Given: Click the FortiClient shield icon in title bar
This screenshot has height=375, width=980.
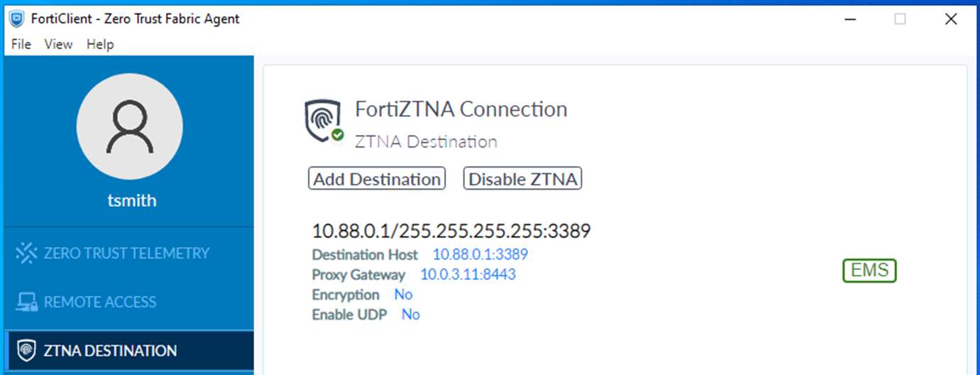Looking at the screenshot, I should [x=16, y=19].
